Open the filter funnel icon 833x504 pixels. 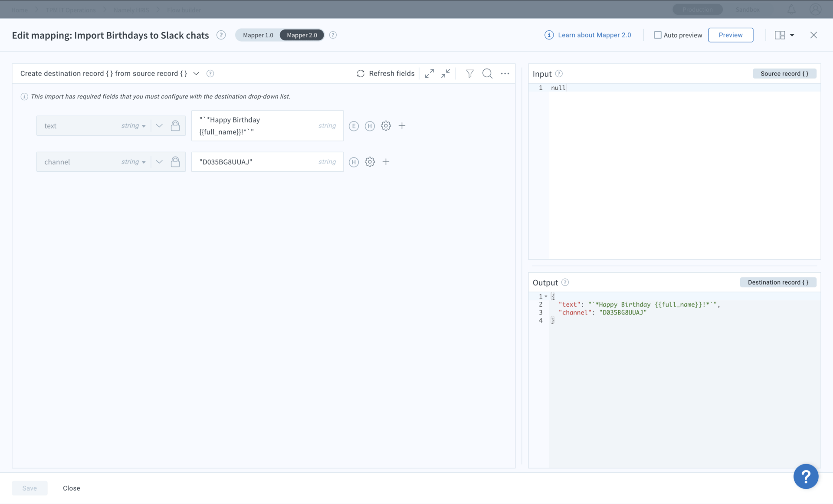pyautogui.click(x=469, y=74)
